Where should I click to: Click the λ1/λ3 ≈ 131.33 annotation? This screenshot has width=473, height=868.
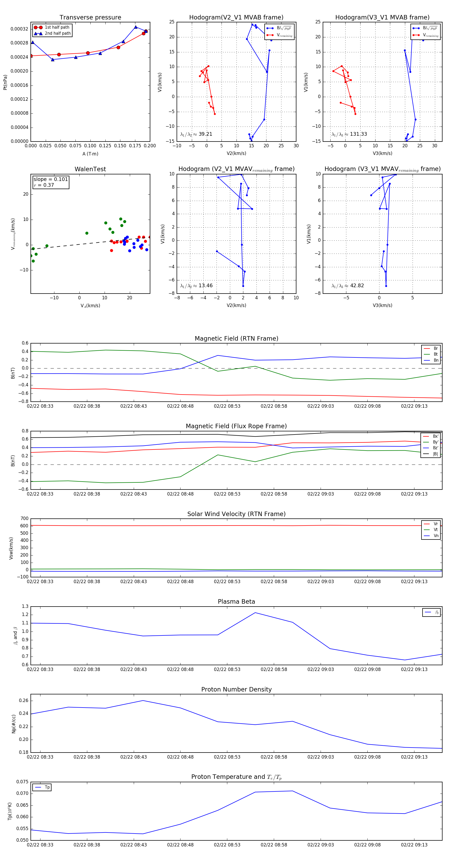tap(349, 134)
